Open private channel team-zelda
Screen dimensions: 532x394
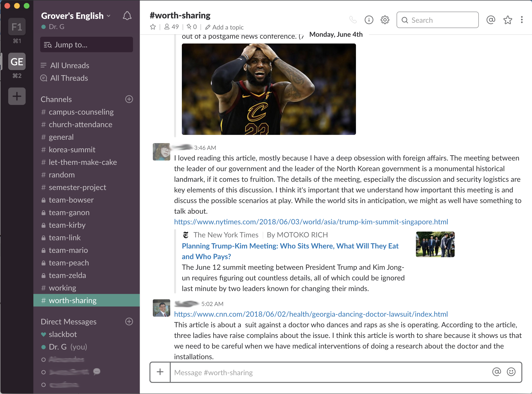87,275
